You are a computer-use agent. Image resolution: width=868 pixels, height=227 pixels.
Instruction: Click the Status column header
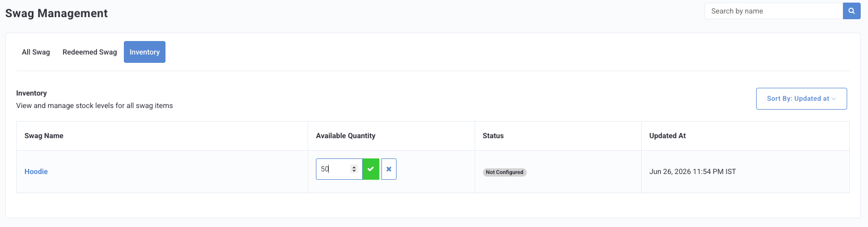tap(493, 136)
